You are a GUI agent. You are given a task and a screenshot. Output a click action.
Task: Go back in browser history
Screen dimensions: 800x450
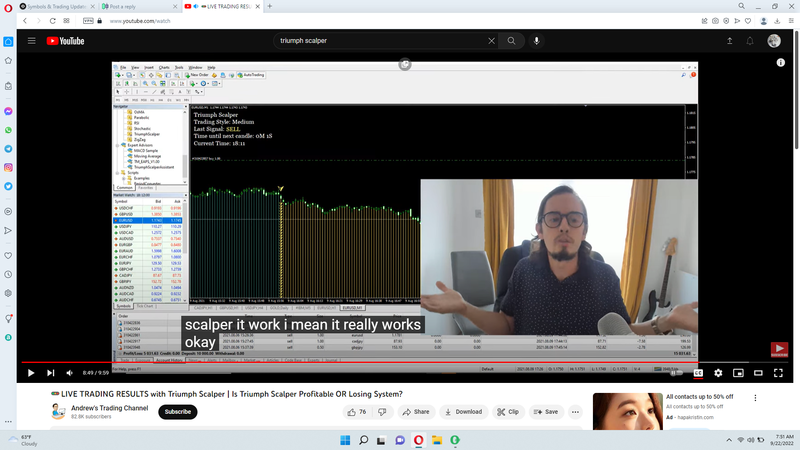tap(24, 21)
